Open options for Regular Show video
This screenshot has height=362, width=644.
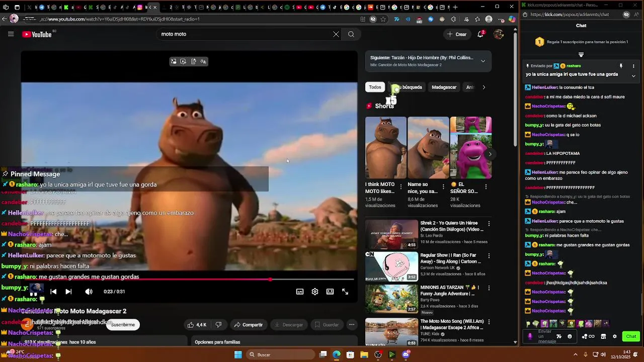pos(489,256)
